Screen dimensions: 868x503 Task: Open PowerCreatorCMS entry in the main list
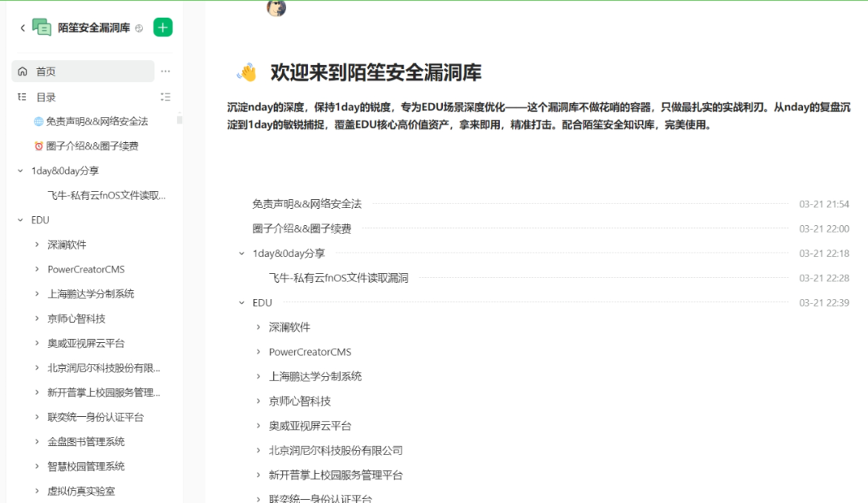310,352
